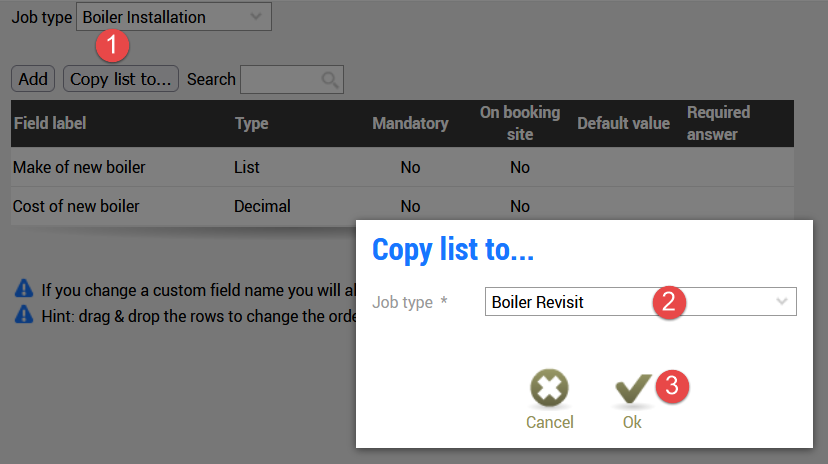
Task: Select the 'Cost of new boiler' row
Action: 76,207
